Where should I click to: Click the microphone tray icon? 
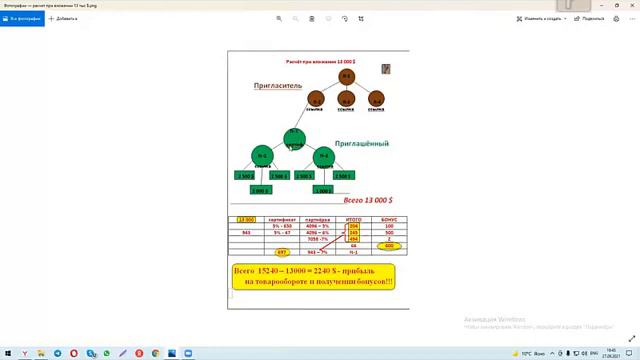(x=568, y=353)
